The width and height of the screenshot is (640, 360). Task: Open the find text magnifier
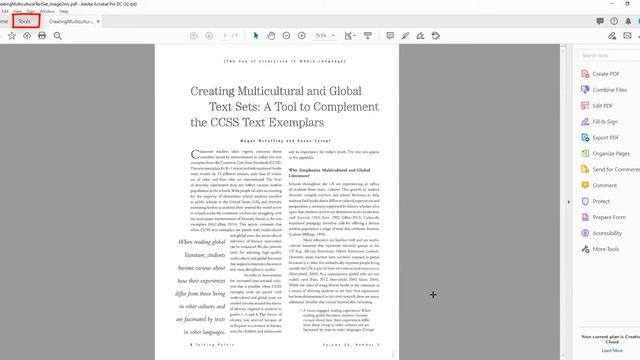(x=58, y=36)
